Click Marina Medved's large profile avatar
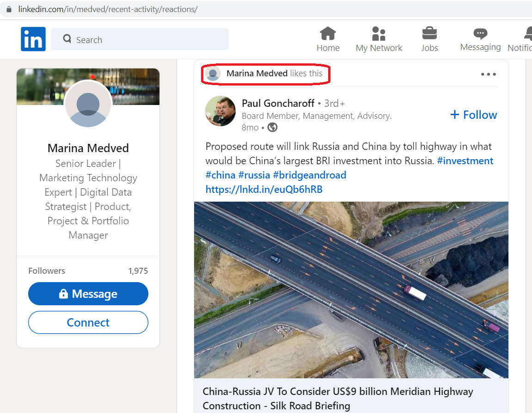 88,104
